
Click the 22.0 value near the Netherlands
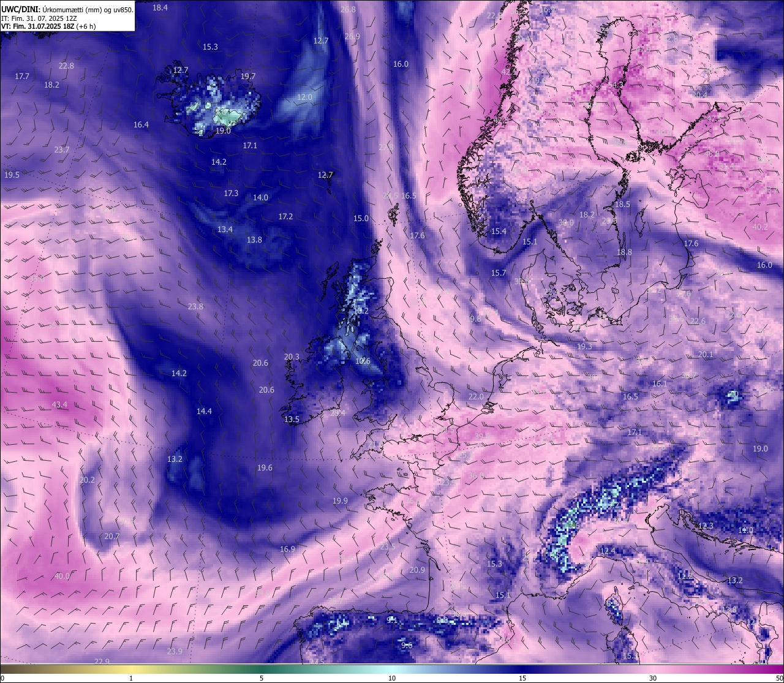coord(476,396)
